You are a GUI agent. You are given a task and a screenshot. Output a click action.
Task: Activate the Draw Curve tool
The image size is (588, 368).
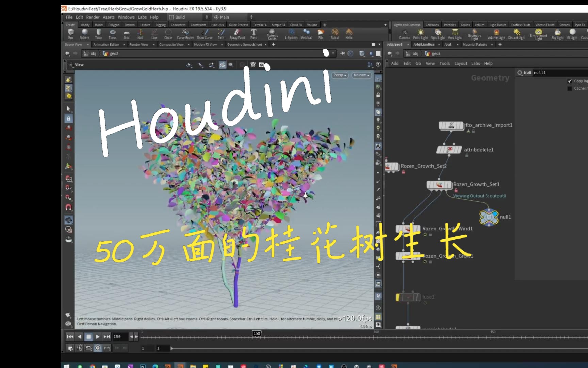205,33
